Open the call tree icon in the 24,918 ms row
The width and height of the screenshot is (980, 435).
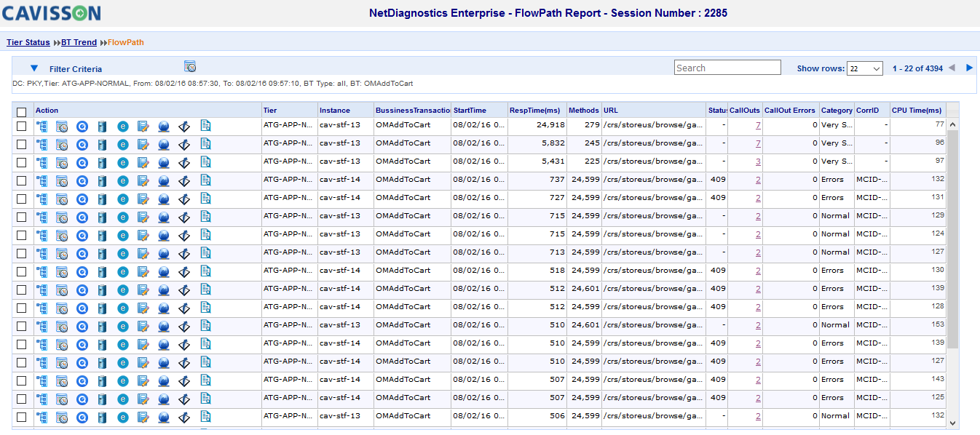(x=42, y=126)
